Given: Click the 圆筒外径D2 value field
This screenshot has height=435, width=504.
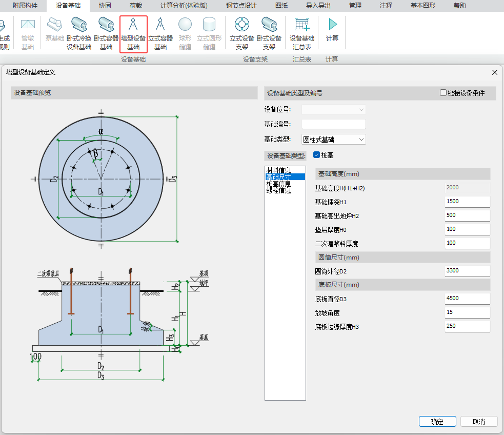Looking at the screenshot, I should 467,271.
